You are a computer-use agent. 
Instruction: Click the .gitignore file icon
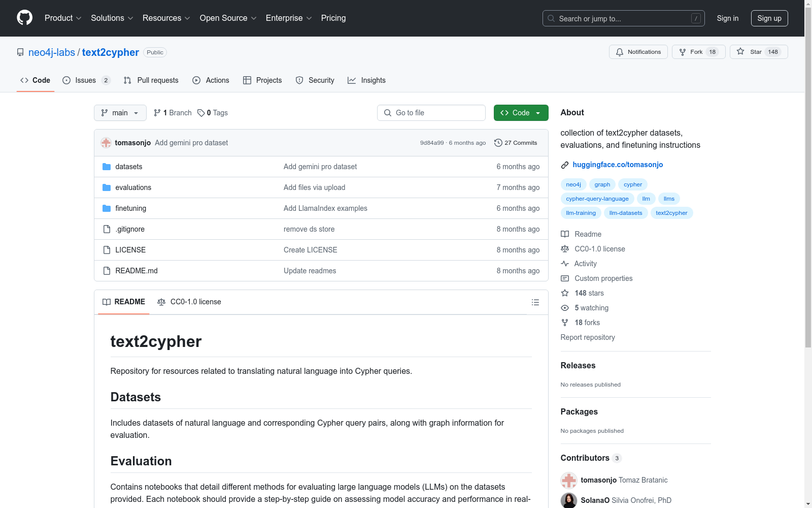coord(107,229)
